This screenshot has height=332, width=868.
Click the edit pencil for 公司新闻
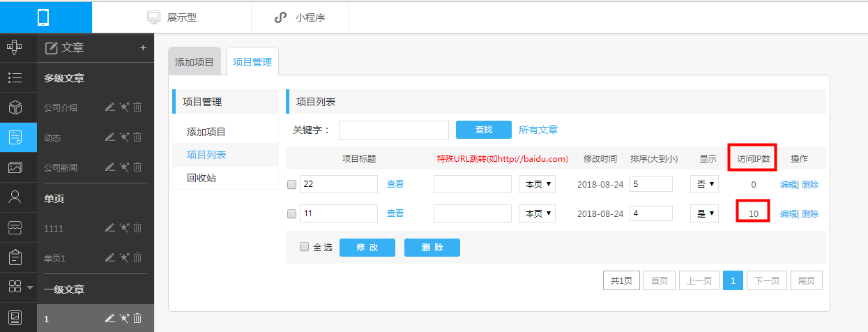click(x=109, y=167)
